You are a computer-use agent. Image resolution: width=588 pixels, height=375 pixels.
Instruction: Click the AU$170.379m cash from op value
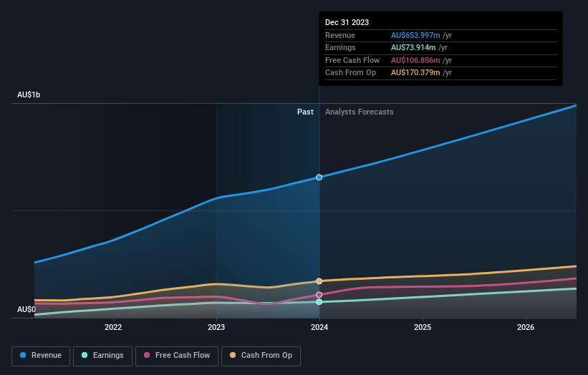tap(415, 73)
